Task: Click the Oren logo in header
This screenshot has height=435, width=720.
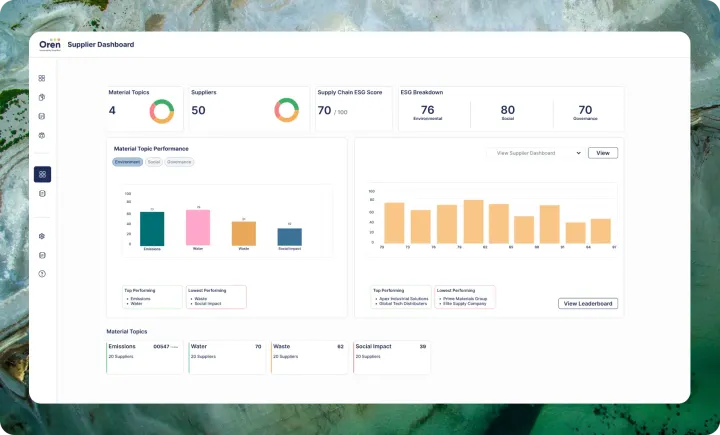Action: click(x=49, y=45)
